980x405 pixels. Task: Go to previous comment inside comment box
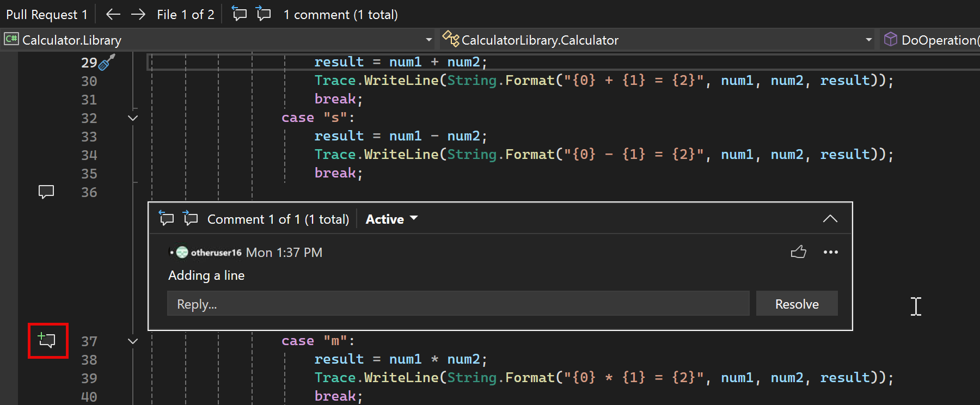coord(166,219)
